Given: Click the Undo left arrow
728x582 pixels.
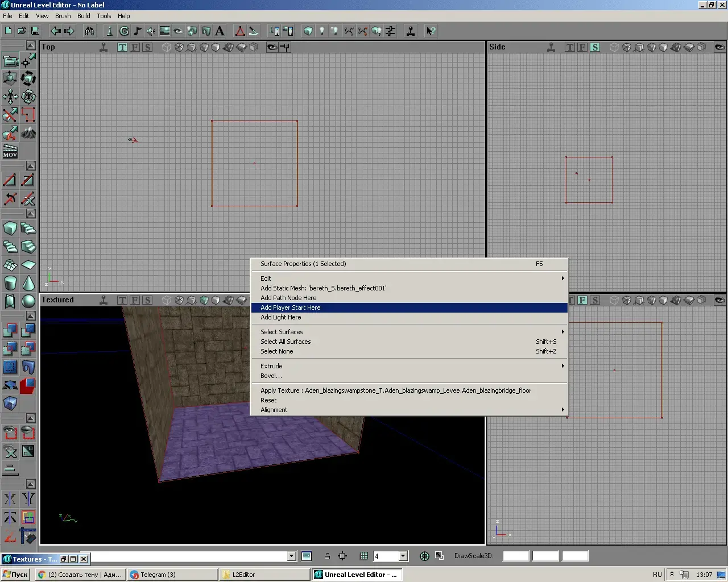Looking at the screenshot, I should pyautogui.click(x=56, y=31).
